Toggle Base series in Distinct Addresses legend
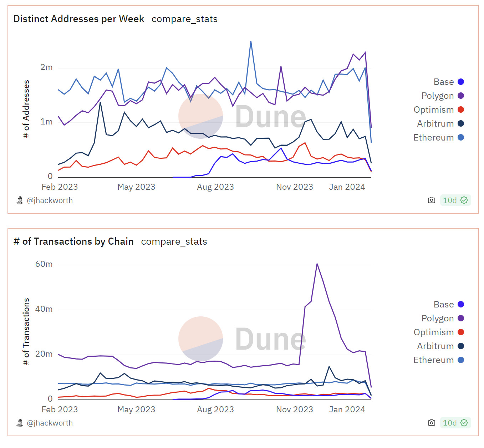Screen dimensions: 484x448 click(460, 82)
